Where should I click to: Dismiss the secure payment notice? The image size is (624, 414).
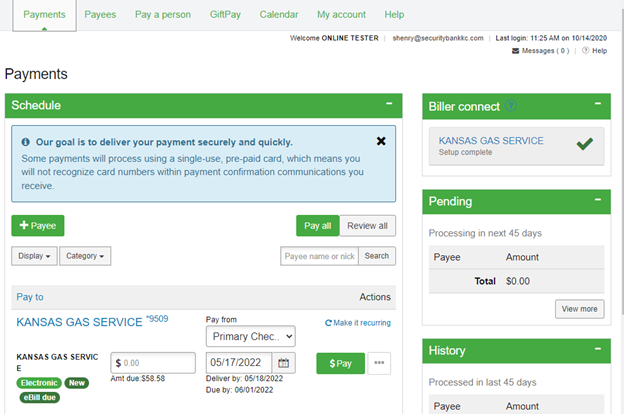pyautogui.click(x=381, y=141)
